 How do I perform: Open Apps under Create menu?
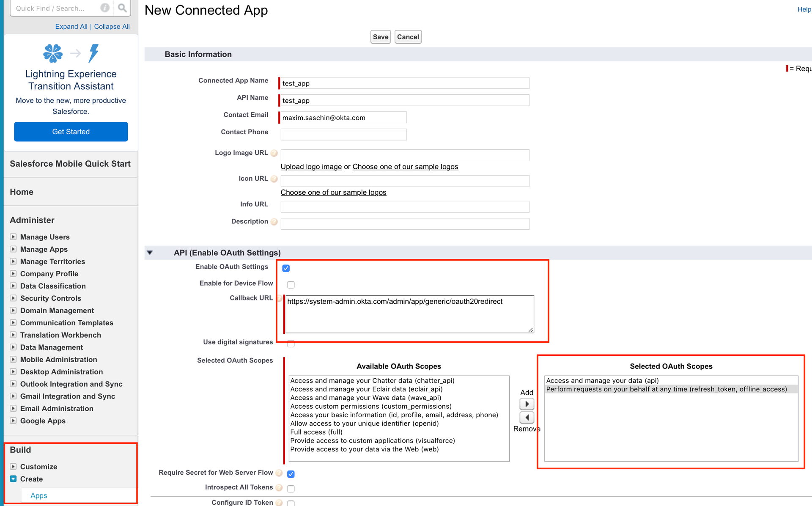(x=39, y=495)
